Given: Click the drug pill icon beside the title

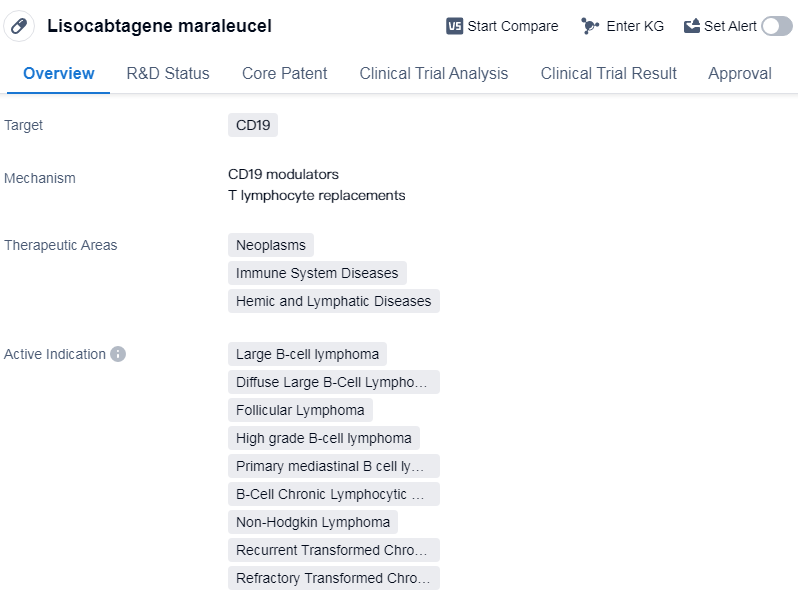Looking at the screenshot, I should point(19,26).
